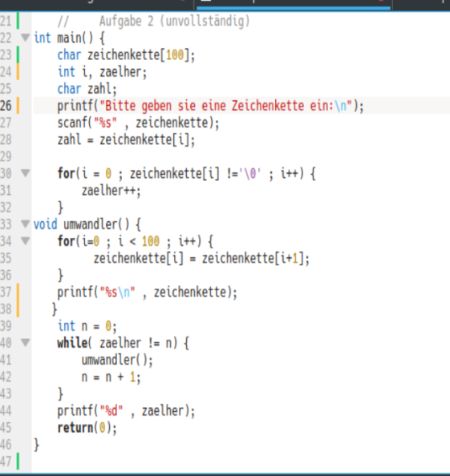This screenshot has width=450, height=476.
Task: Click on 'int i, zaelher;' line
Action: [102, 72]
